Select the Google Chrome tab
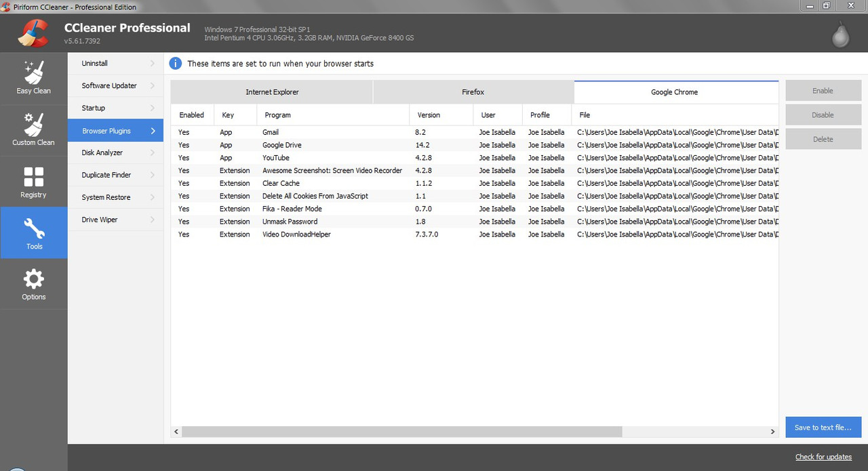This screenshot has width=868, height=471. [x=676, y=92]
